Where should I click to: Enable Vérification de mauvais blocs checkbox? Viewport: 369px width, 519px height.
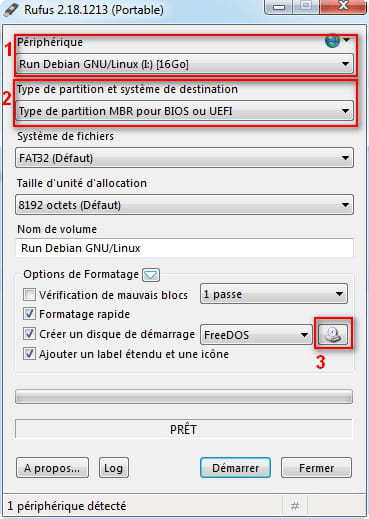point(29,295)
